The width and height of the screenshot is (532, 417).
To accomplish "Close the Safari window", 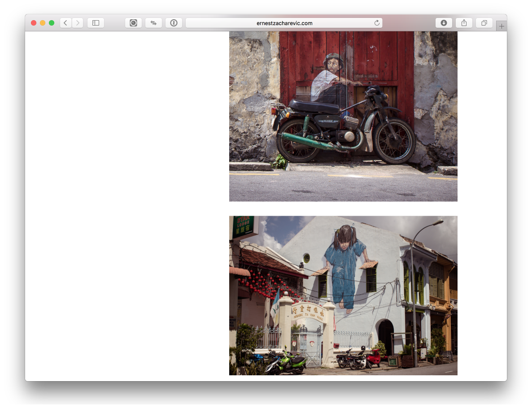I will click(x=34, y=23).
